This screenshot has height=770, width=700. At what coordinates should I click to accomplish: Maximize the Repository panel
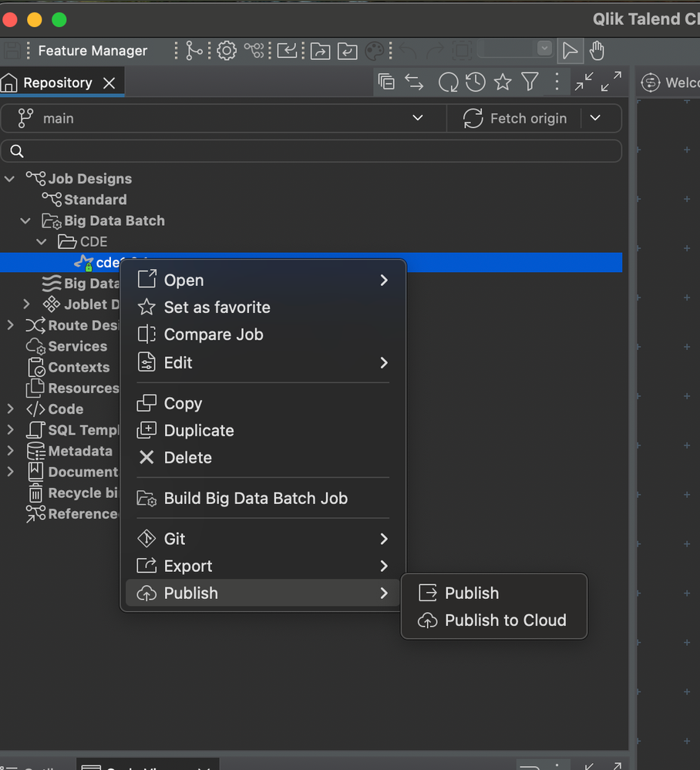point(611,82)
